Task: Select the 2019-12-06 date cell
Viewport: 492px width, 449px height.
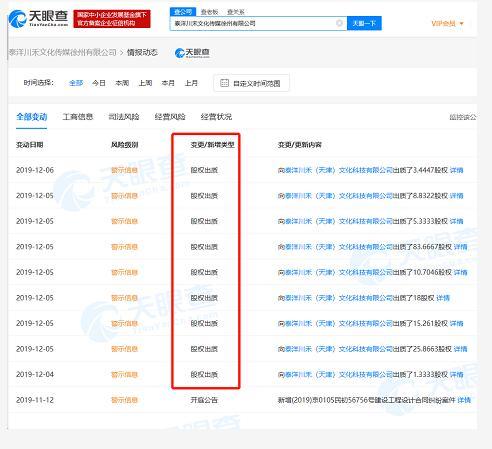Action: 35,170
